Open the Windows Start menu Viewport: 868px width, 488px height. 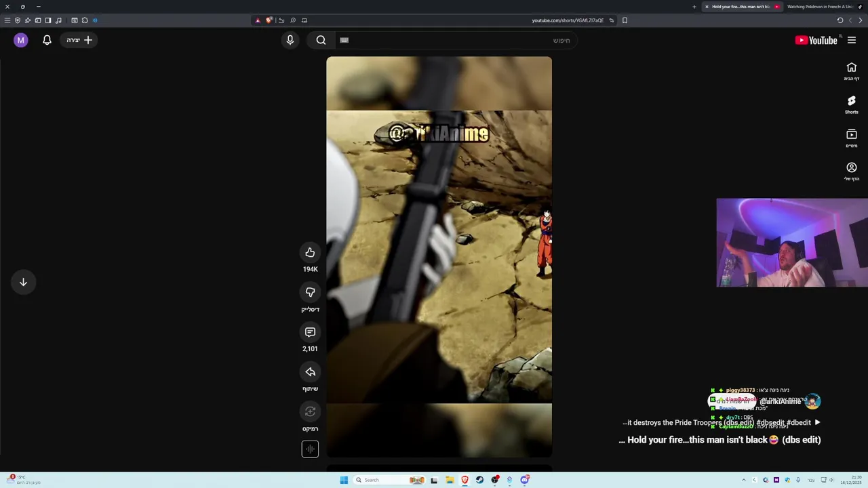344,480
